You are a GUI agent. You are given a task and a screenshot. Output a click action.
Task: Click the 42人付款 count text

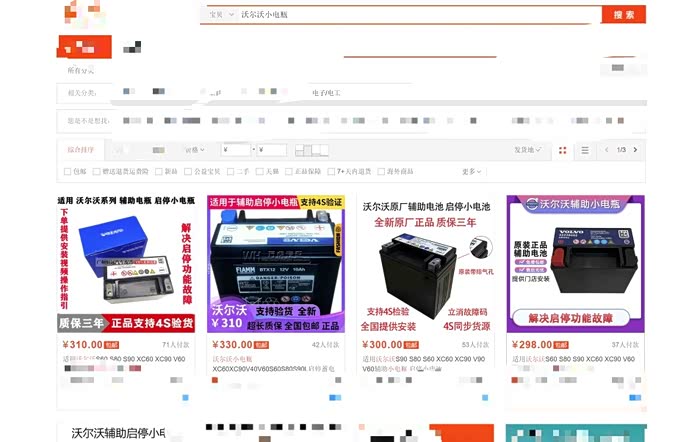point(325,345)
